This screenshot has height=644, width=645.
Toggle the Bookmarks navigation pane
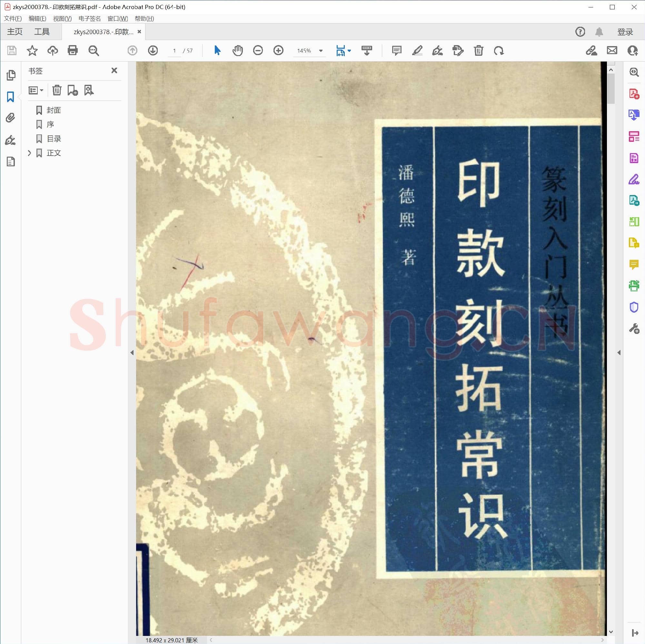[x=10, y=97]
